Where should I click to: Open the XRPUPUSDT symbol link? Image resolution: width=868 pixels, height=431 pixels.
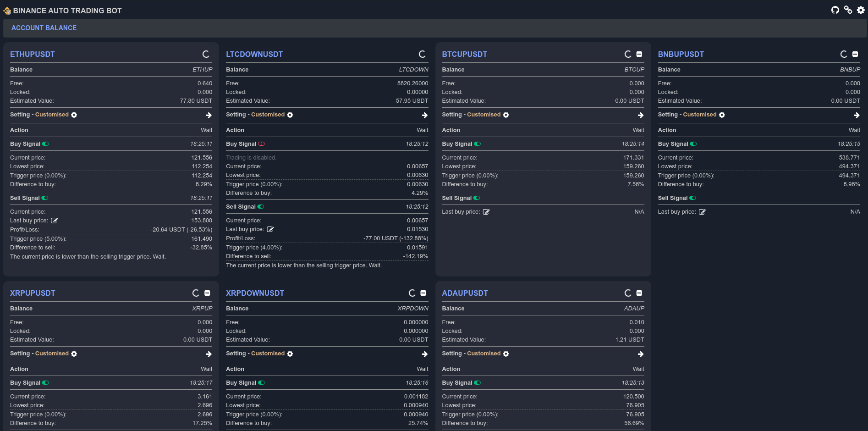[x=33, y=293]
